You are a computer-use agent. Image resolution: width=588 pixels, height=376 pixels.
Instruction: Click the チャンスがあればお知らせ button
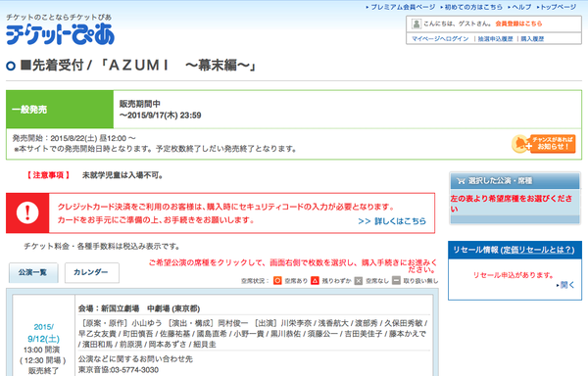pos(544,144)
